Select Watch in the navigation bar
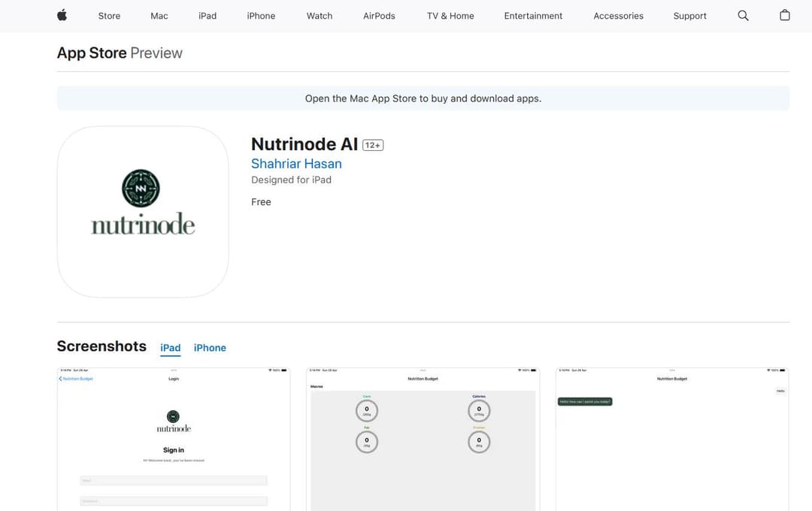This screenshot has height=511, width=812. [x=320, y=16]
